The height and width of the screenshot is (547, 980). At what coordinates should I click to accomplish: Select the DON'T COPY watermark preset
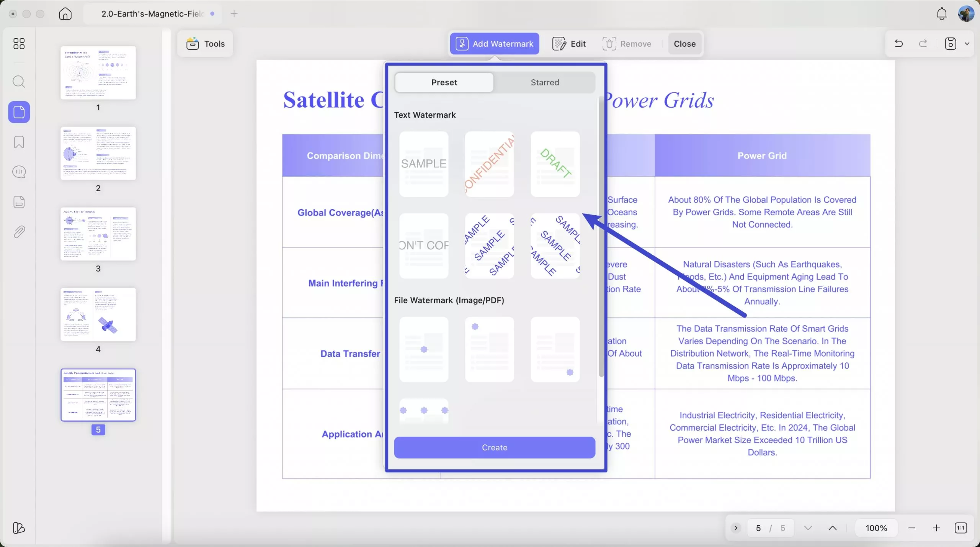(424, 246)
